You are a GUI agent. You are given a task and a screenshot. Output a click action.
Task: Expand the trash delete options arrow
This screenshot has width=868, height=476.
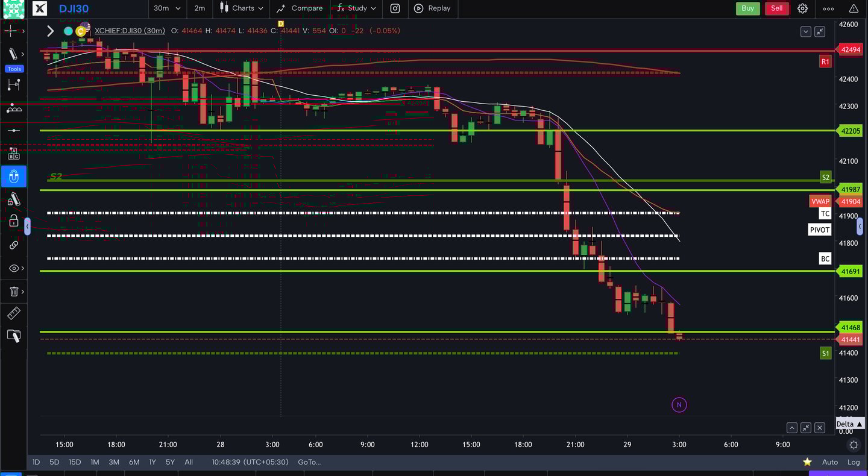click(22, 292)
